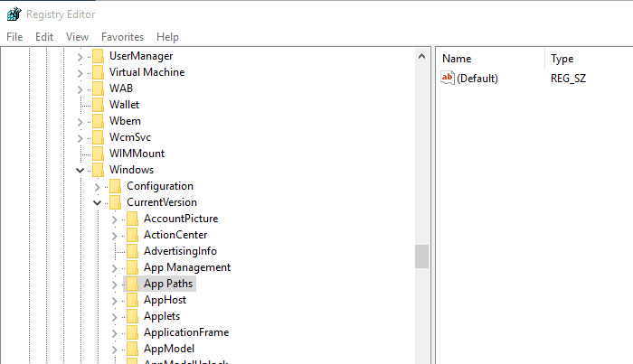Click the tree vertical scrollbar thumb

click(421, 257)
